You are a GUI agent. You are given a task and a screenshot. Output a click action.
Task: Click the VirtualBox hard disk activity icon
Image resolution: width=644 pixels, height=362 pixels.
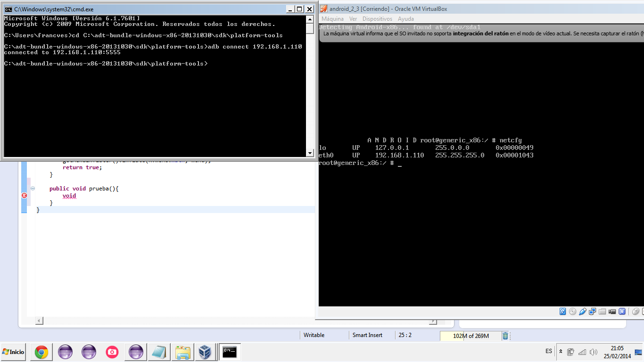pos(562,312)
